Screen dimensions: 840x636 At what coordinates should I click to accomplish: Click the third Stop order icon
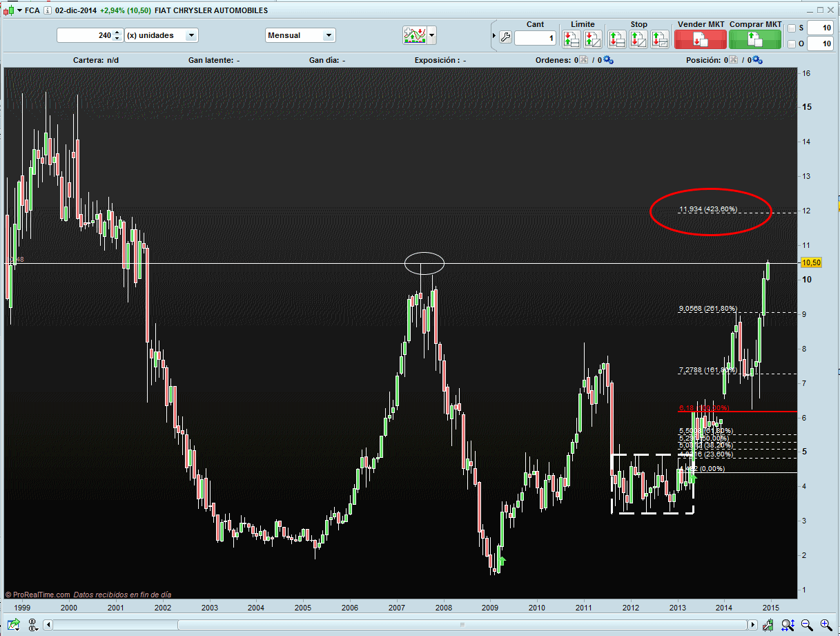pos(661,39)
